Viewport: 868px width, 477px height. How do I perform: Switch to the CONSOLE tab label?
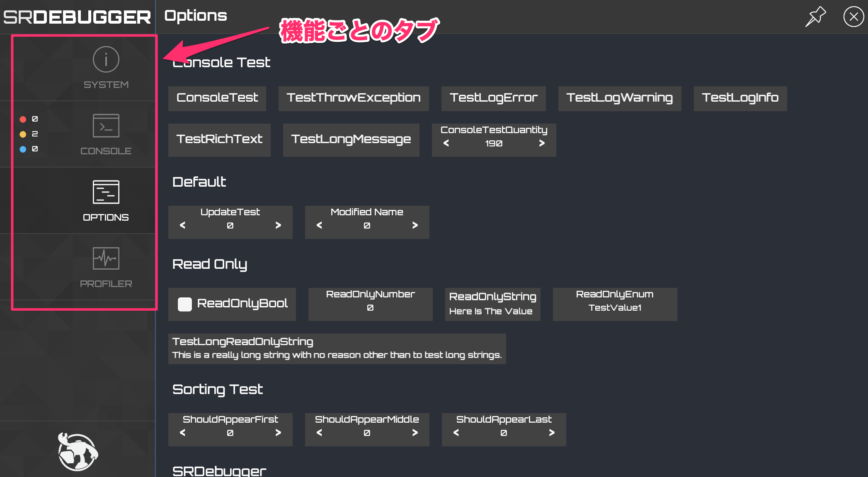[106, 151]
